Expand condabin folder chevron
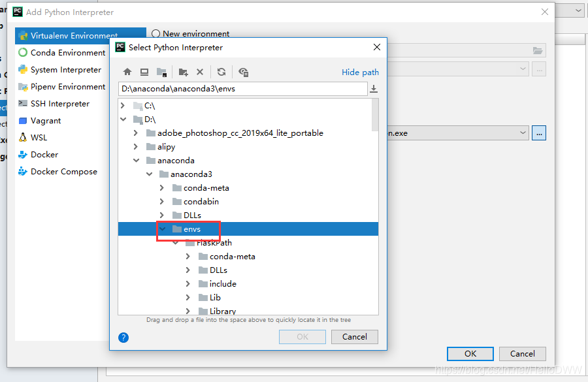The image size is (588, 382). click(x=162, y=202)
